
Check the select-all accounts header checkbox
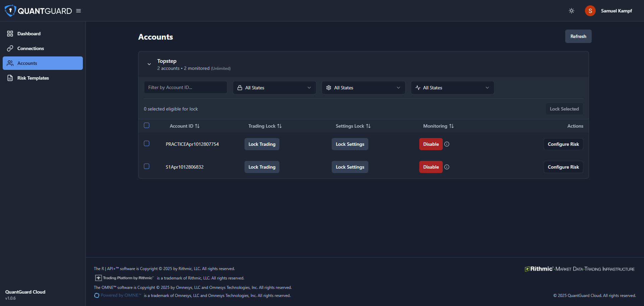point(147,125)
